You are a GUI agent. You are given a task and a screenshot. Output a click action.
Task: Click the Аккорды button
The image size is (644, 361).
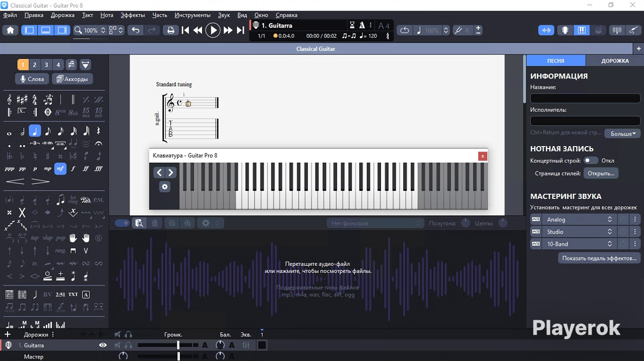pos(73,79)
